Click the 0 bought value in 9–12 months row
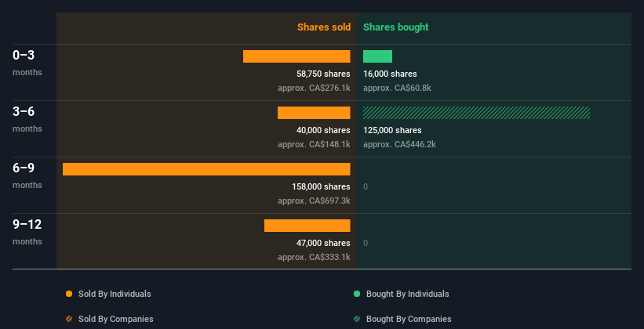This screenshot has height=329, width=644. 366,243
